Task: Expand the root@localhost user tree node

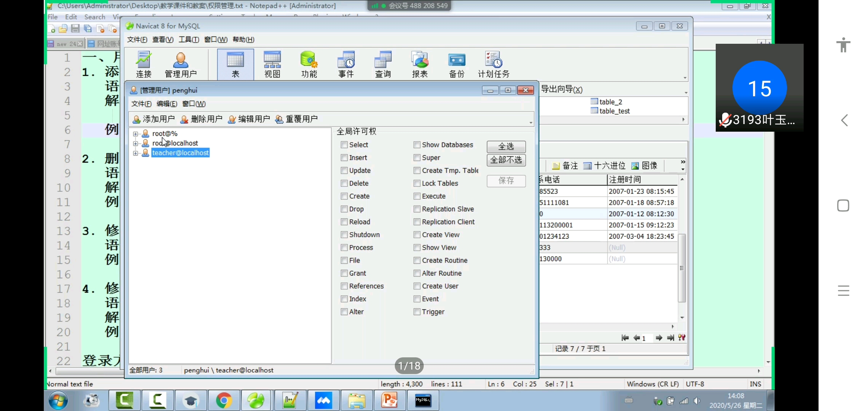Action: tap(136, 143)
